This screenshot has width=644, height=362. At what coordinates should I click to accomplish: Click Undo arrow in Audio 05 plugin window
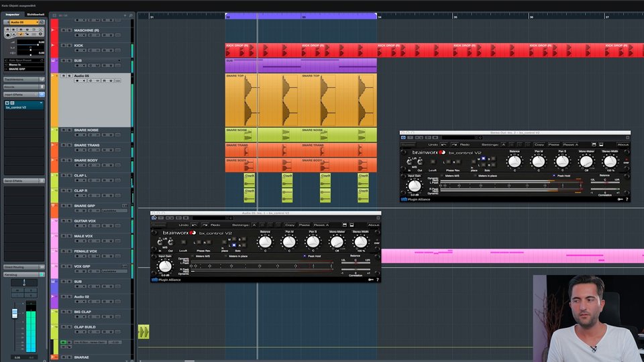coord(195,225)
